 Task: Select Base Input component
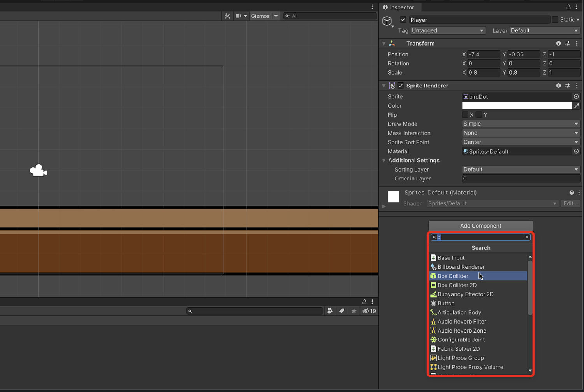pos(478,258)
